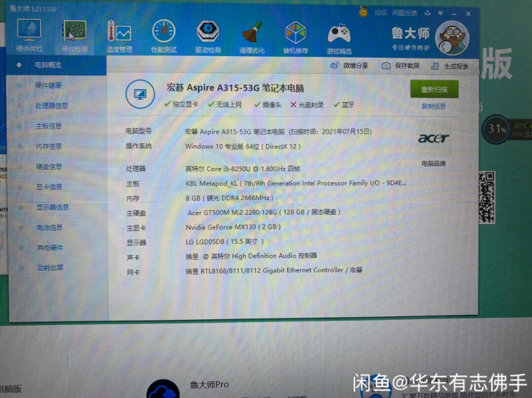The image size is (532, 398).
Task: Click the green 重新扫描 rescan button
Action: coord(434,90)
